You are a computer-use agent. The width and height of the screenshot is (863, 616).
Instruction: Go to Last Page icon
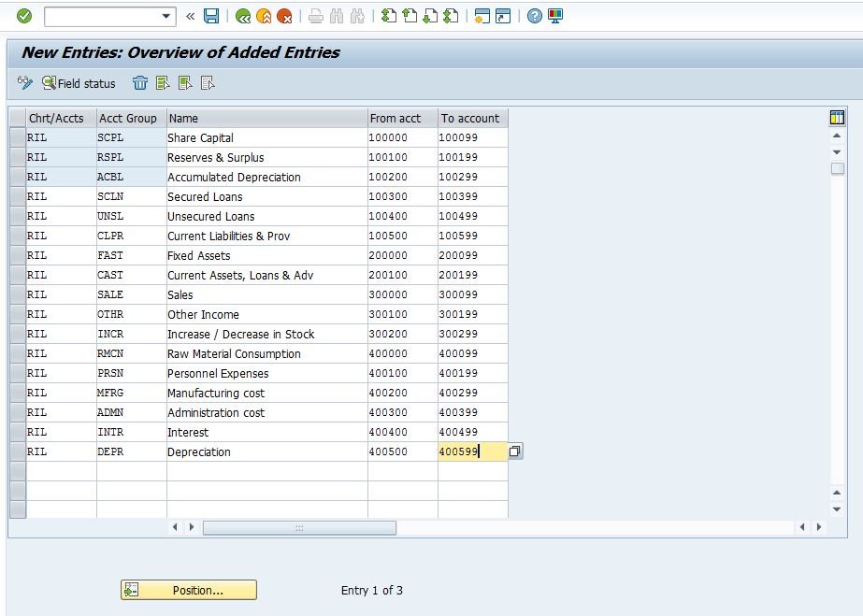click(451, 17)
